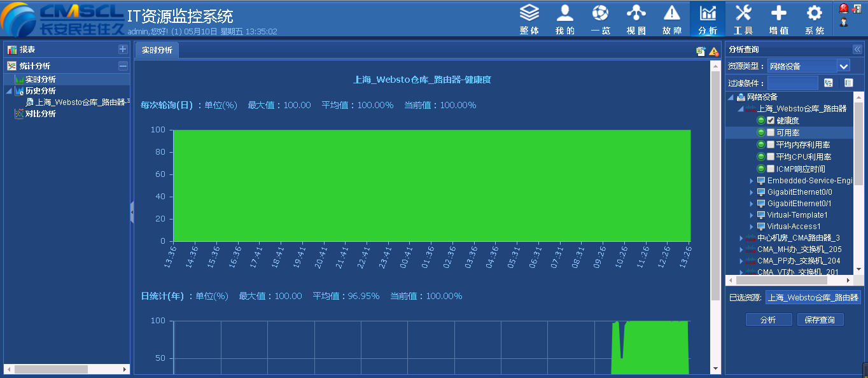Image resolution: width=868 pixels, height=378 pixels.
Task: Expand the Virtual-Template1 tree node
Action: (752, 215)
